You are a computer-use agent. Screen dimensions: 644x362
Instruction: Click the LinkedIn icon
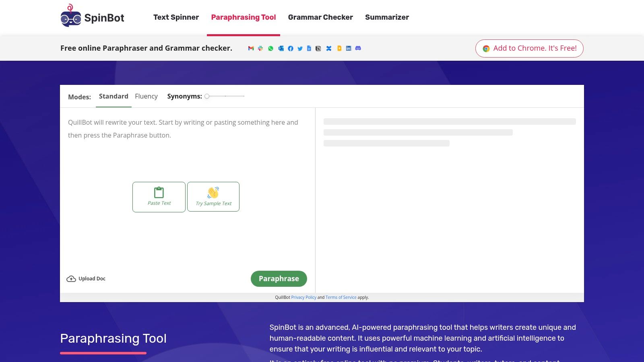[x=349, y=48]
